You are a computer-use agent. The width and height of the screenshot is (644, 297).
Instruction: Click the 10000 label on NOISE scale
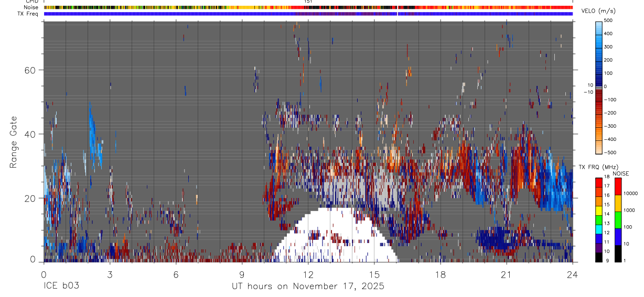pos(630,193)
